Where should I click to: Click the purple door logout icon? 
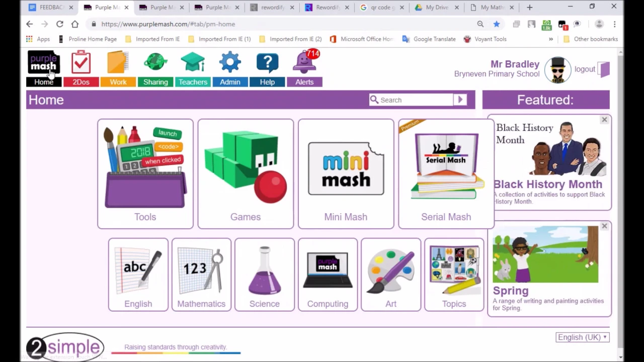point(604,69)
